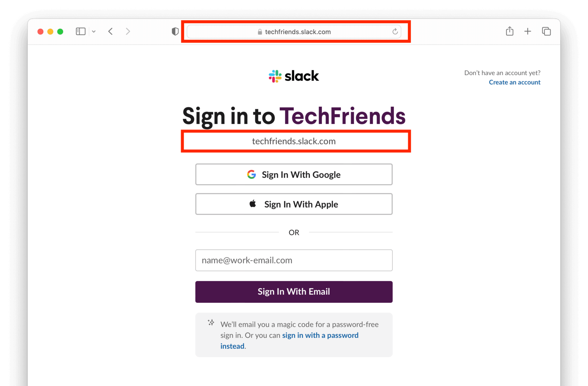Select the Google icon on sign-in button
This screenshot has height=386, width=588.
pyautogui.click(x=251, y=174)
